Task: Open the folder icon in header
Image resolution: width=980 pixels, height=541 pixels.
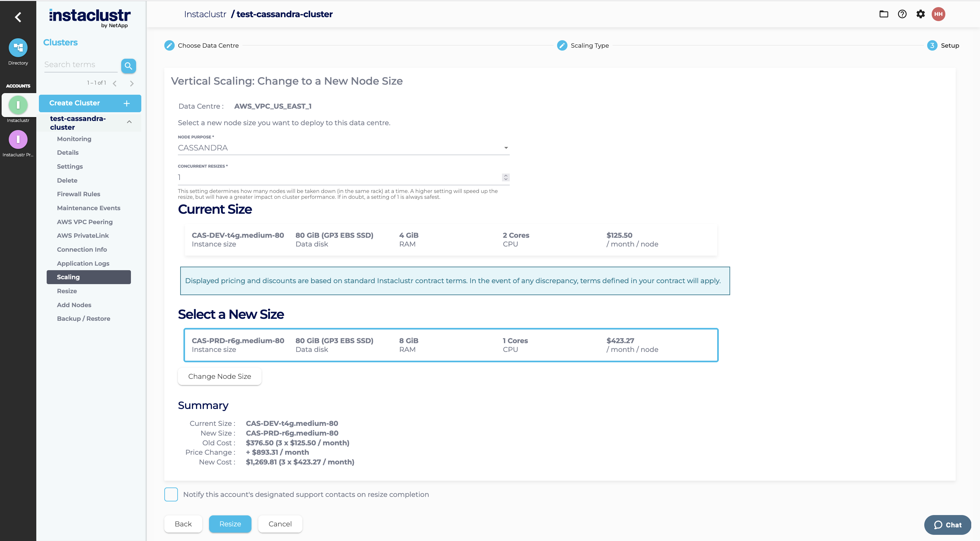Action: click(x=883, y=14)
